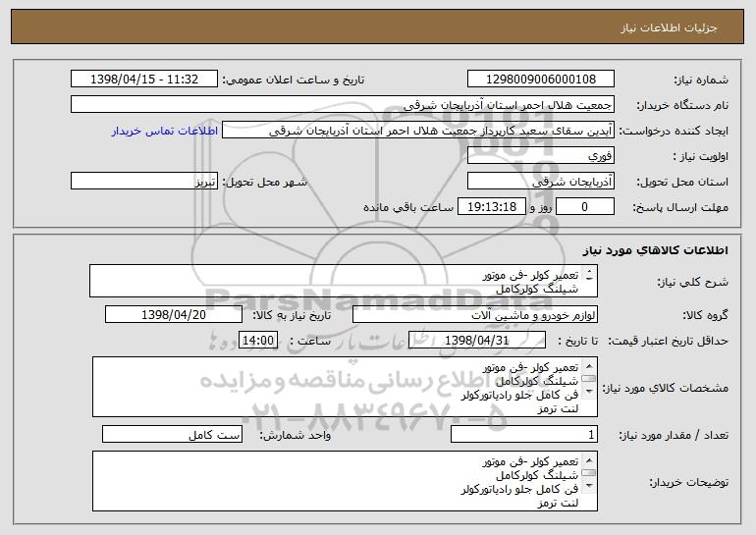The height and width of the screenshot is (535, 756).
Task: Click the ساعت field showing 14:00
Action: click(x=258, y=341)
